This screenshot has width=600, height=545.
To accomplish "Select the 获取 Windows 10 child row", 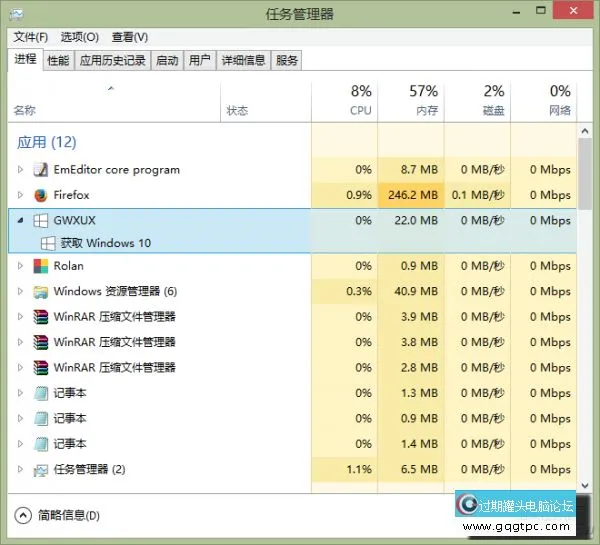I will (292, 243).
